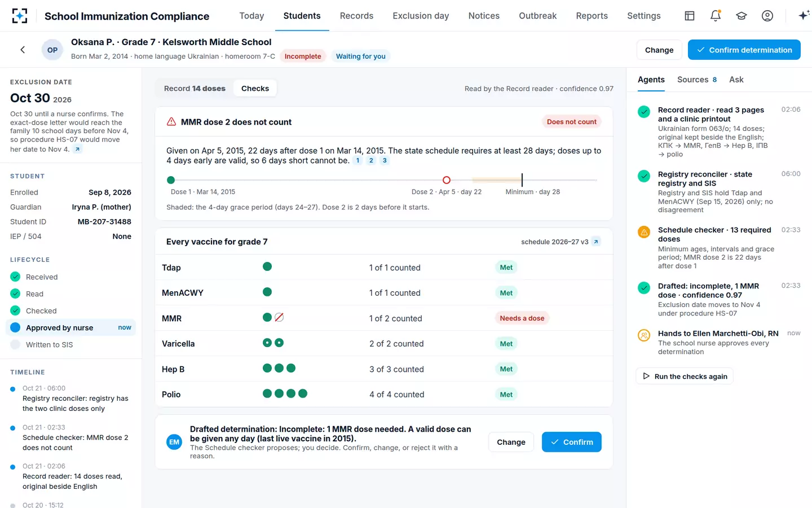This screenshot has height=508, width=812.
Task: Click the Needs a dose badge
Action: [522, 318]
